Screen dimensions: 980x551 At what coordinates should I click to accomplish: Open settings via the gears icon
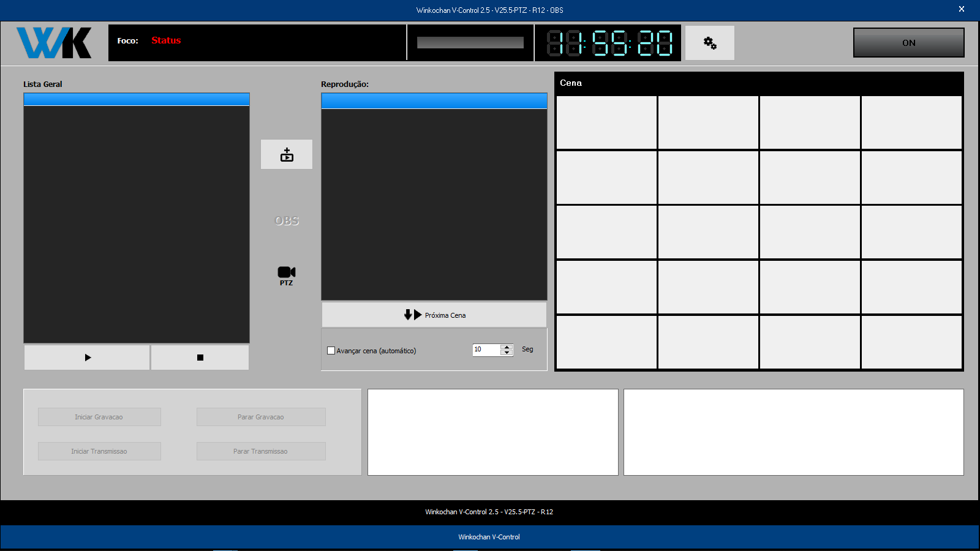point(709,42)
